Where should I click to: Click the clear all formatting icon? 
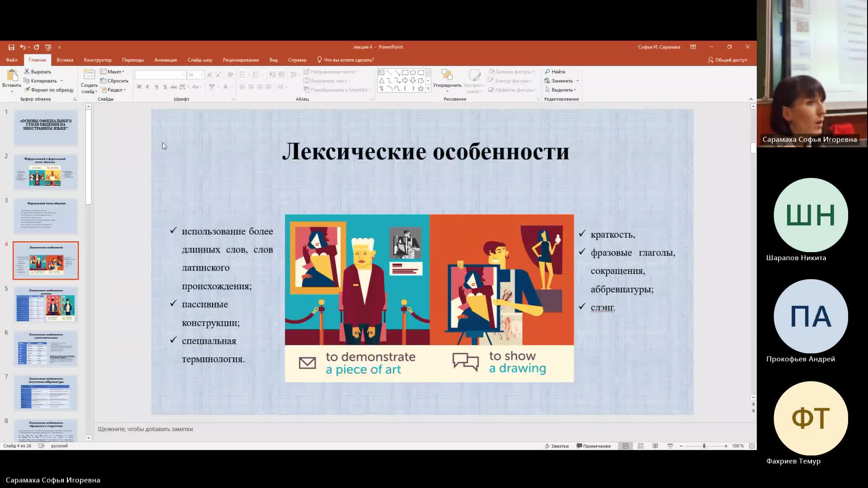pos(230,75)
